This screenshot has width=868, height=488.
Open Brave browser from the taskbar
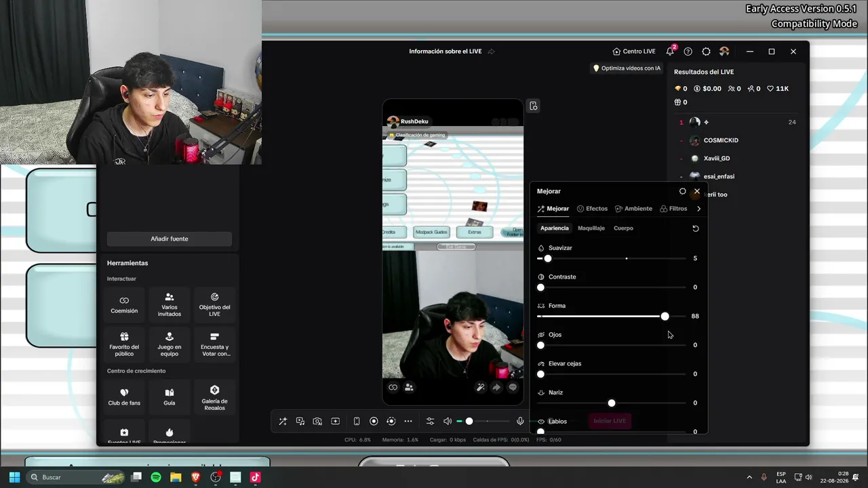tap(195, 477)
